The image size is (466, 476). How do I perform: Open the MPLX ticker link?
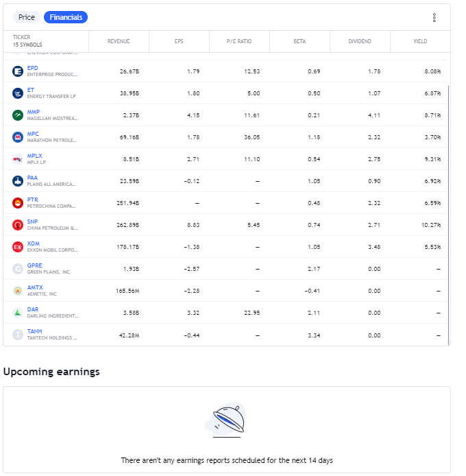[x=34, y=156]
